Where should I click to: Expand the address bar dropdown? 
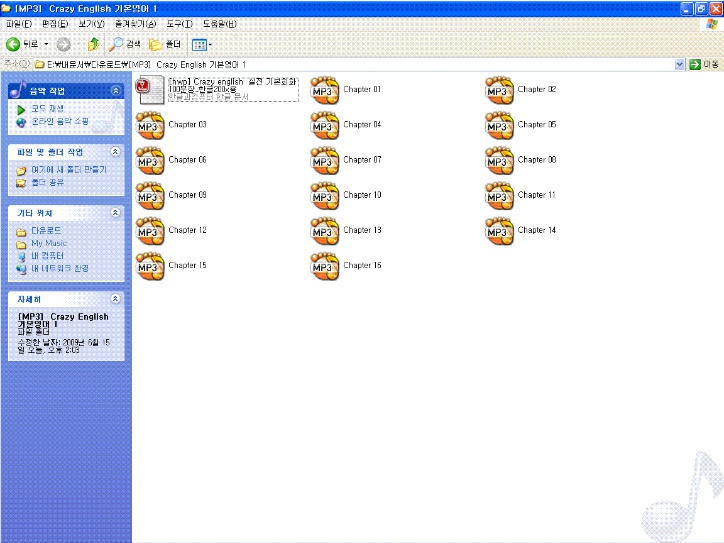(679, 65)
